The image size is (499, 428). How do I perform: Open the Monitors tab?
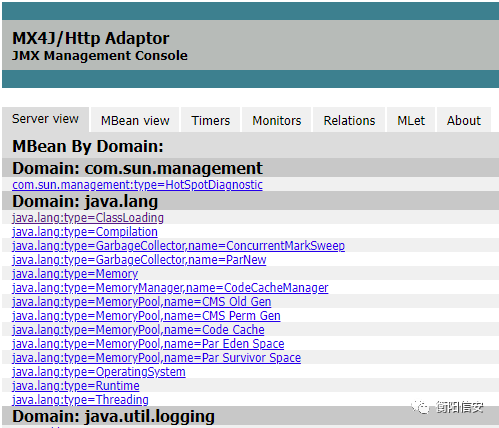point(277,120)
